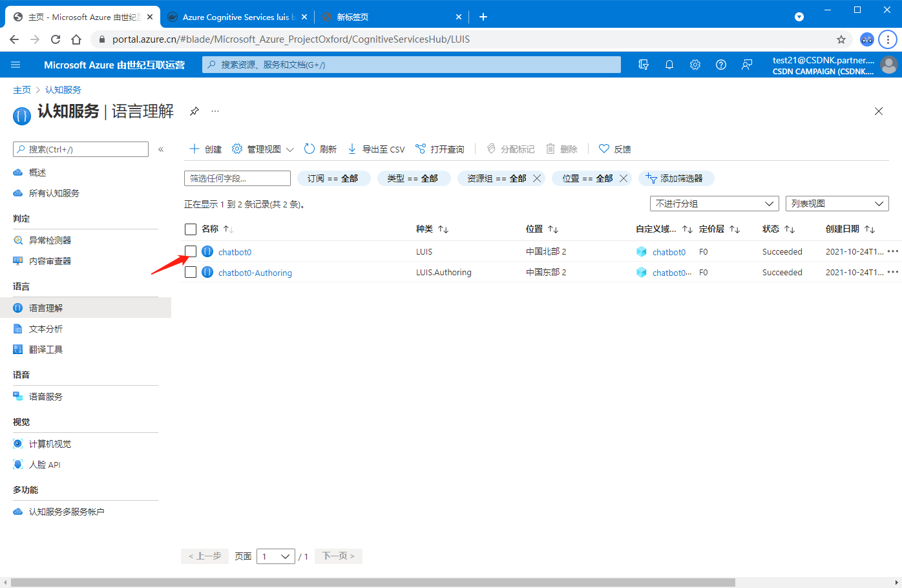The width and height of the screenshot is (902, 588).
Task: Click the Create button
Action: [x=205, y=149]
